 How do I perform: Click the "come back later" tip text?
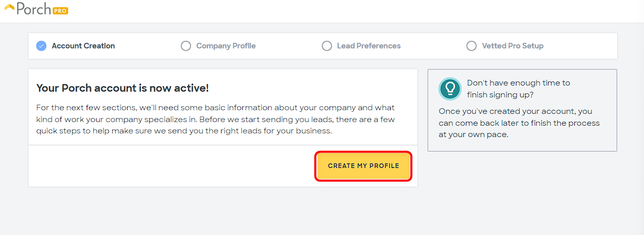point(519,123)
